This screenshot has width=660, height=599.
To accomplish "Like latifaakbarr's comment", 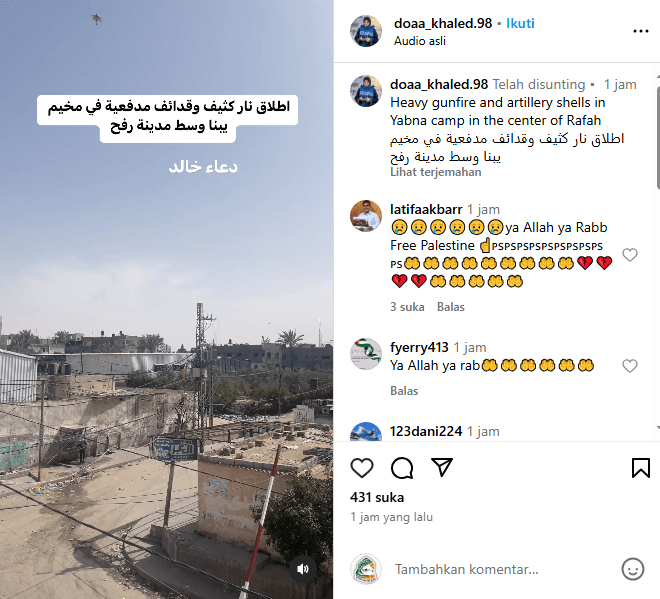I will coord(630,255).
